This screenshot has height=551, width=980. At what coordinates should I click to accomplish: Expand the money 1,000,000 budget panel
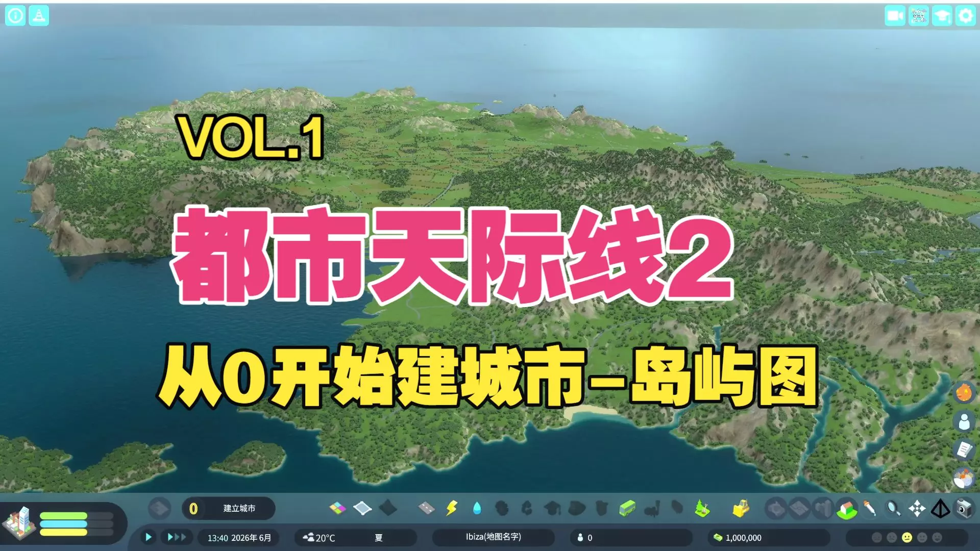click(x=743, y=538)
